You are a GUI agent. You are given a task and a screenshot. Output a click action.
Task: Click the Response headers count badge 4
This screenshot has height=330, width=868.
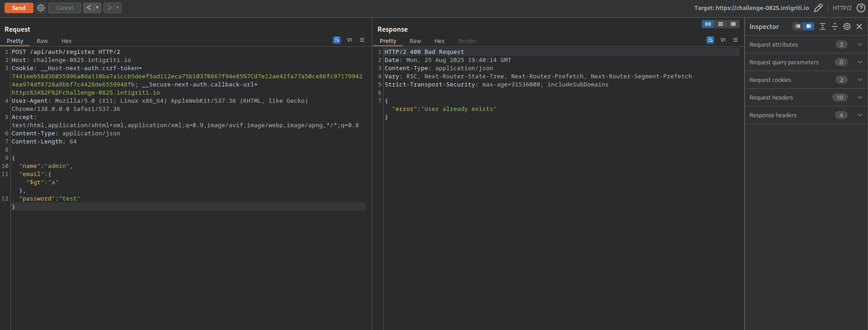click(x=841, y=115)
